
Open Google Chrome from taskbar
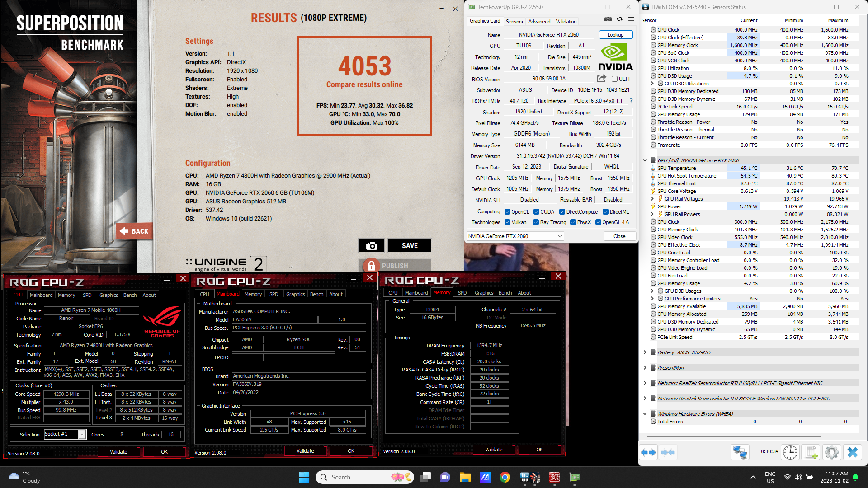tap(505, 477)
